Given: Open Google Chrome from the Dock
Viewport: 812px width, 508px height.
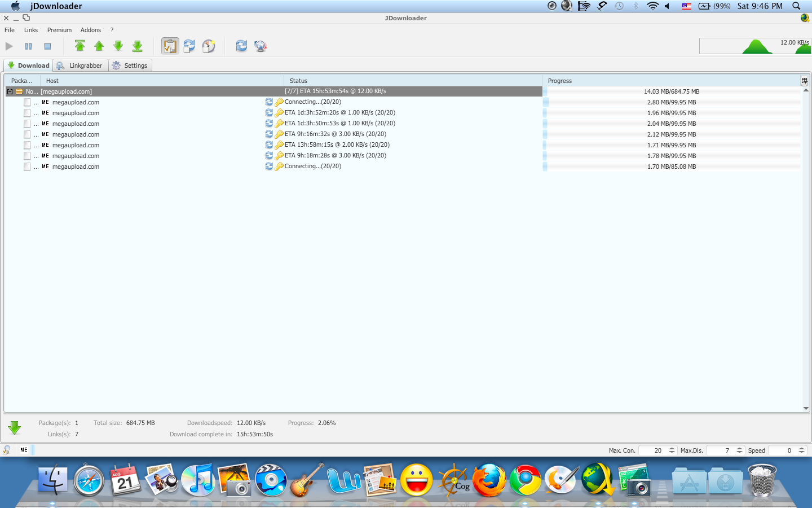Looking at the screenshot, I should (x=525, y=480).
